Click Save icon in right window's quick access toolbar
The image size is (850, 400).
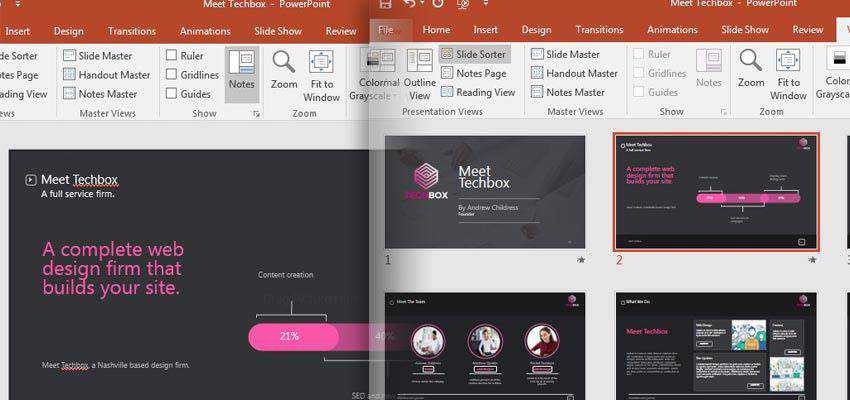point(386,5)
